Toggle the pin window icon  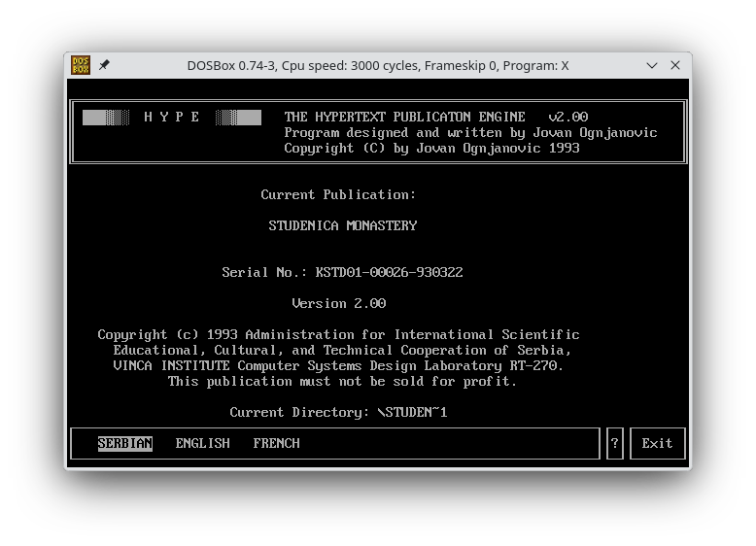click(x=104, y=65)
